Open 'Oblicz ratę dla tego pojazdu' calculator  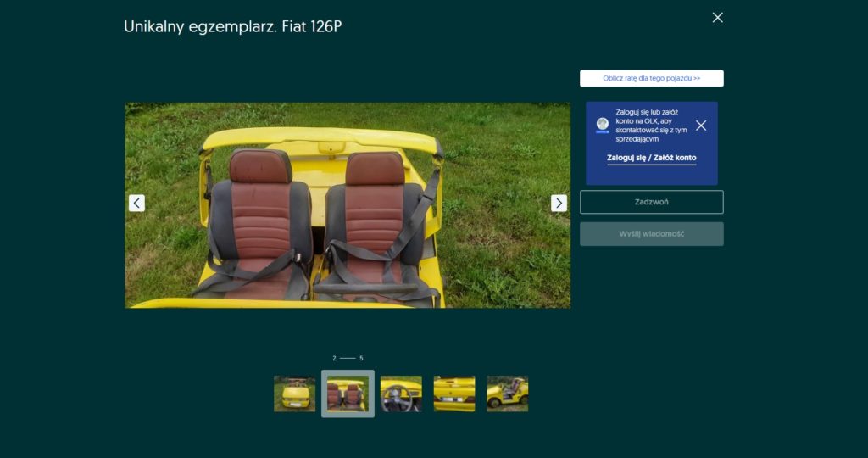click(x=652, y=79)
